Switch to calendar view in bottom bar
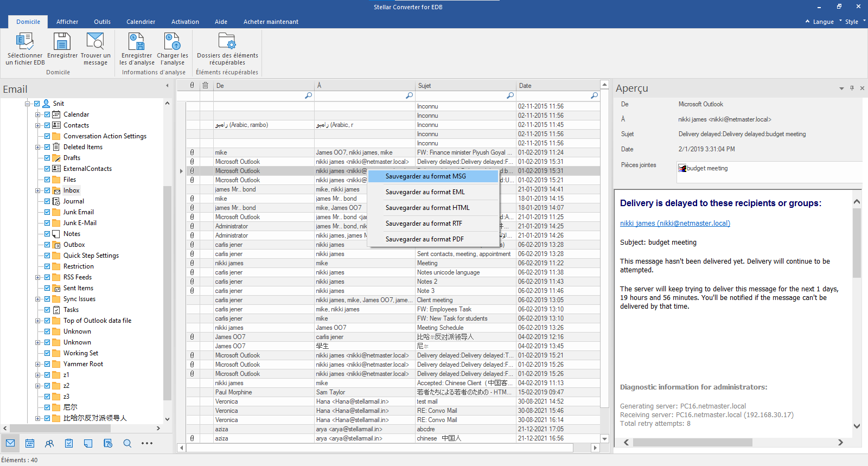The height and width of the screenshot is (466, 868). 30,443
